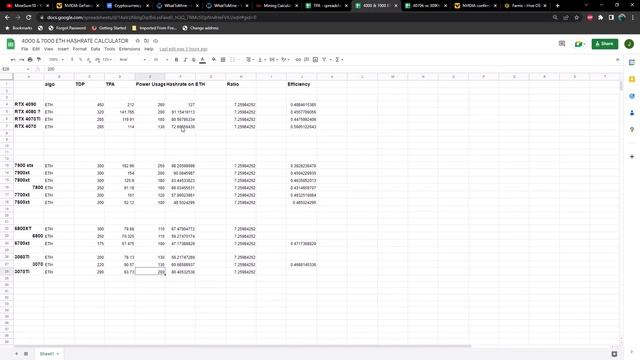Click the cloud document status icon
Viewport: 640px width, 360px height.
point(156,41)
